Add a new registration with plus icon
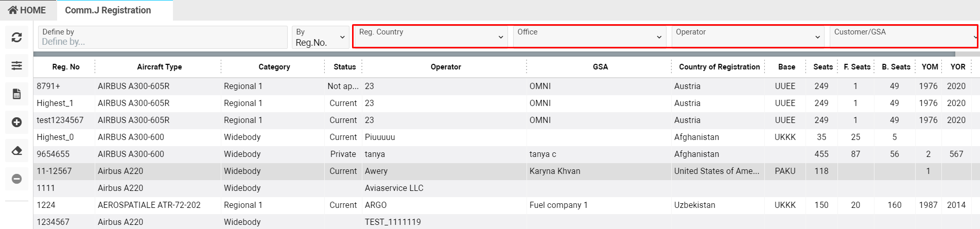Viewport: 980px width, 229px height. tap(16, 122)
